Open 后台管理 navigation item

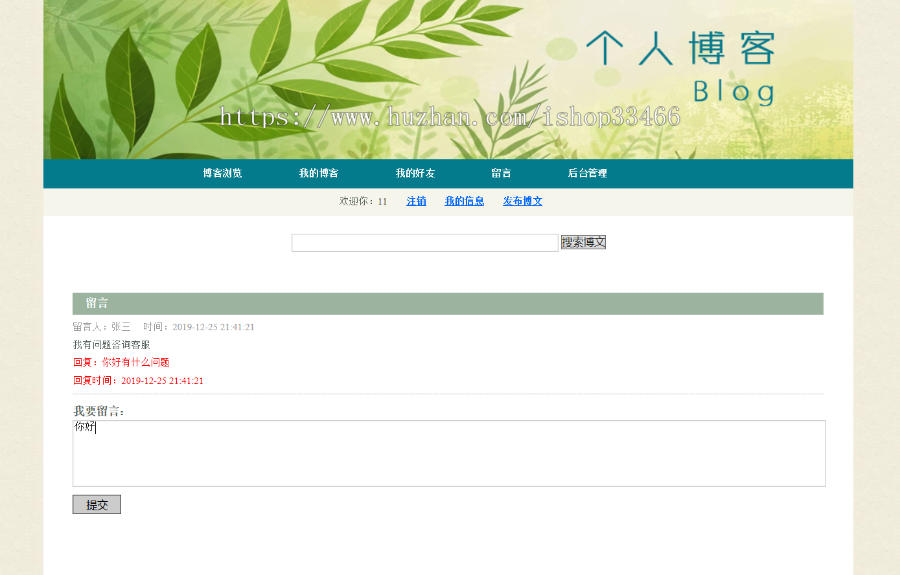(x=587, y=173)
